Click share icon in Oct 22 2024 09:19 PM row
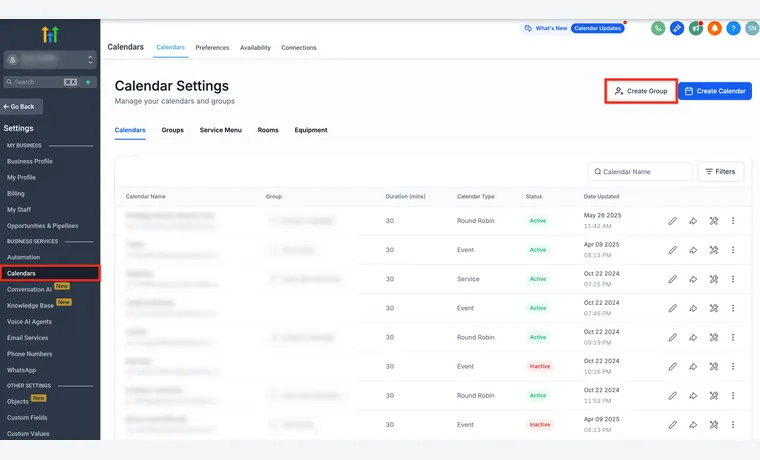760x460 pixels. click(693, 337)
